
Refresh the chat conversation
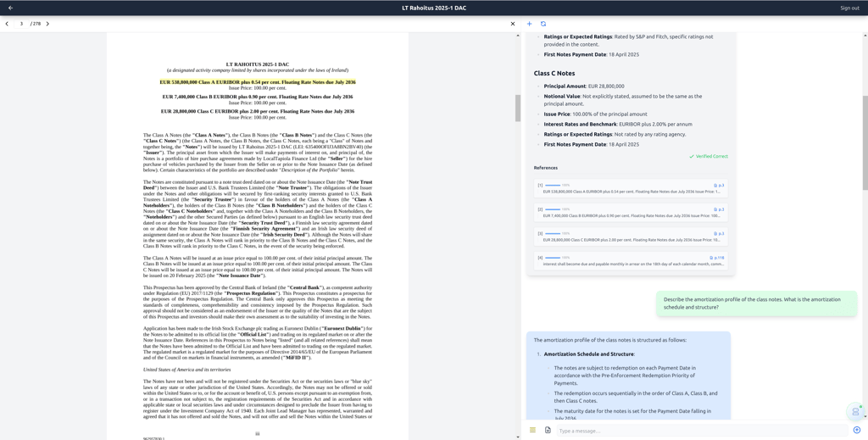click(x=543, y=24)
